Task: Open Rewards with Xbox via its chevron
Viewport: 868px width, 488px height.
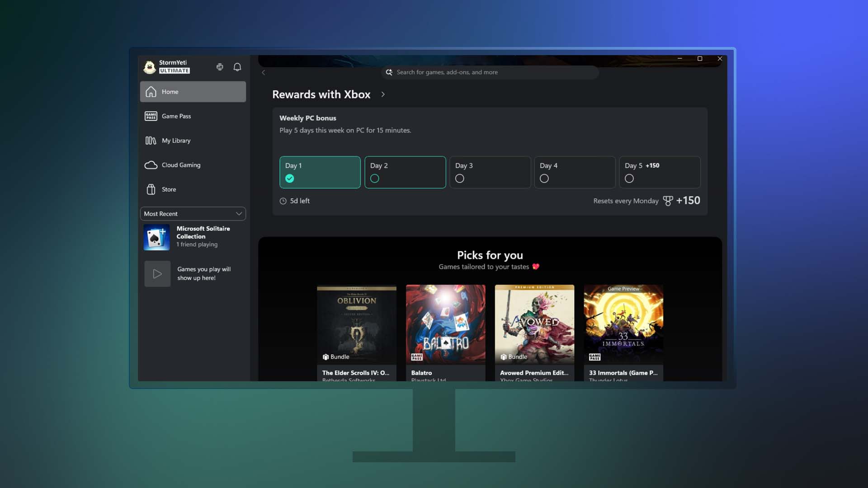Action: point(383,94)
